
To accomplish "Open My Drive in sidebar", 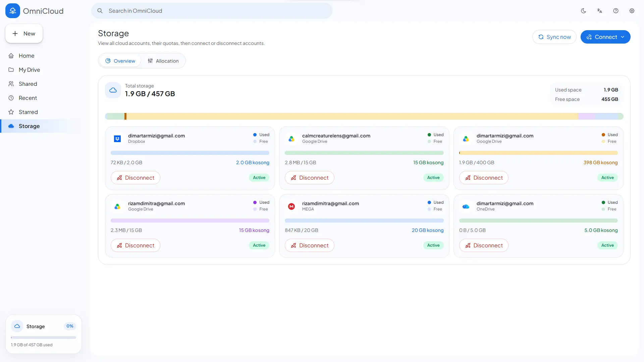I will click(35, 70).
